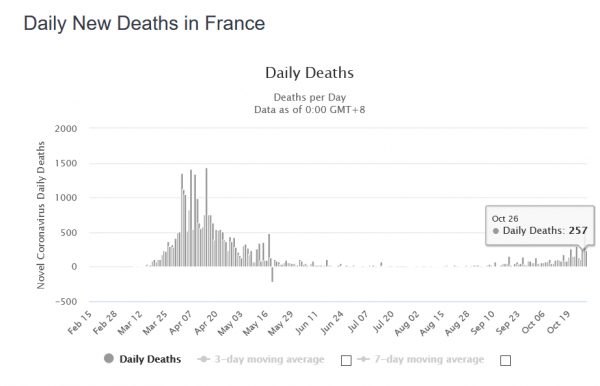Show the 3-day moving average series
This screenshot has width=600, height=386.
pos(269,359)
